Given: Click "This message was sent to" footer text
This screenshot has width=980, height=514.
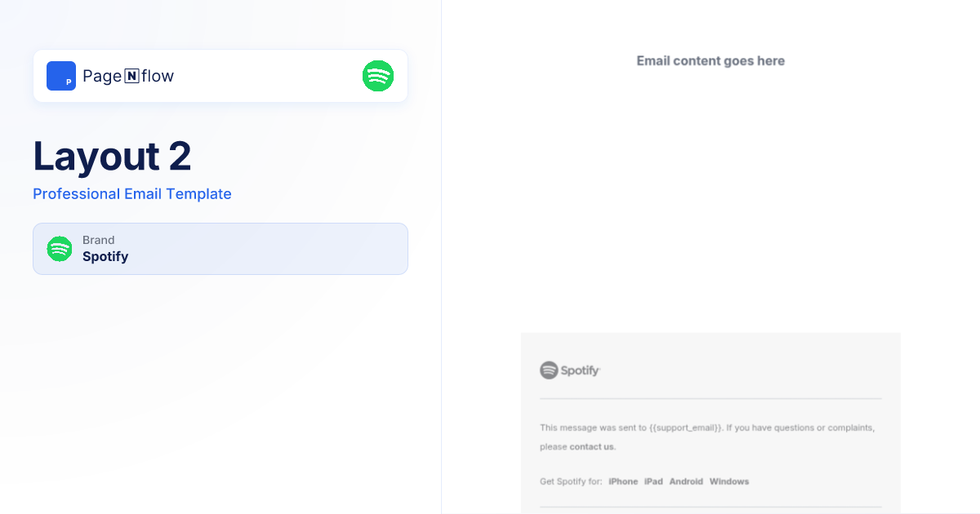Looking at the screenshot, I should 593,428.
